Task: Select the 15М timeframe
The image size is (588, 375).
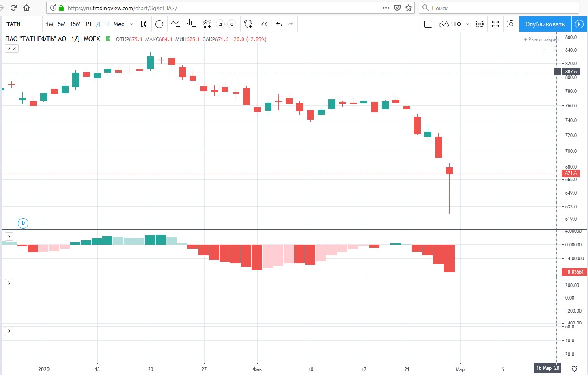Action: 75,24
